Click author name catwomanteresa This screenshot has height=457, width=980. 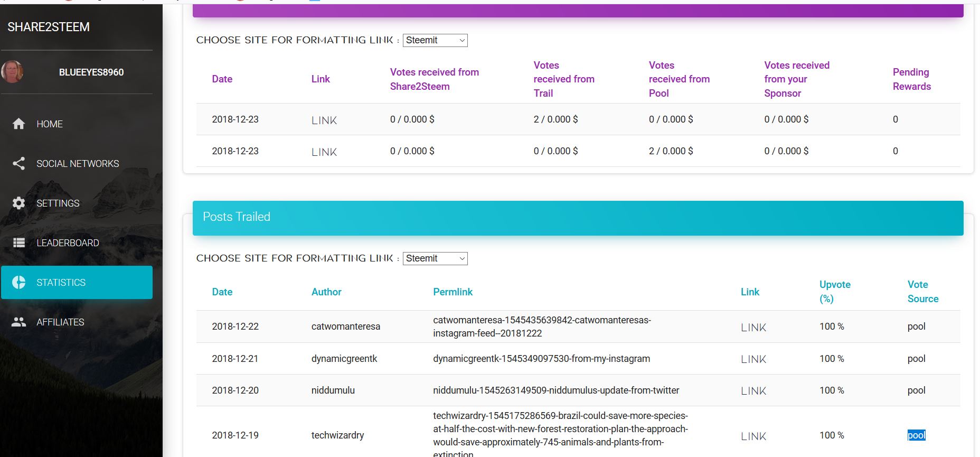click(346, 327)
